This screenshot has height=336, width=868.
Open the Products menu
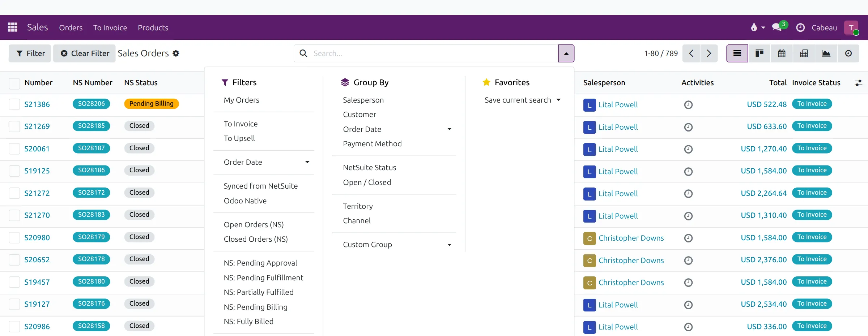pyautogui.click(x=153, y=28)
